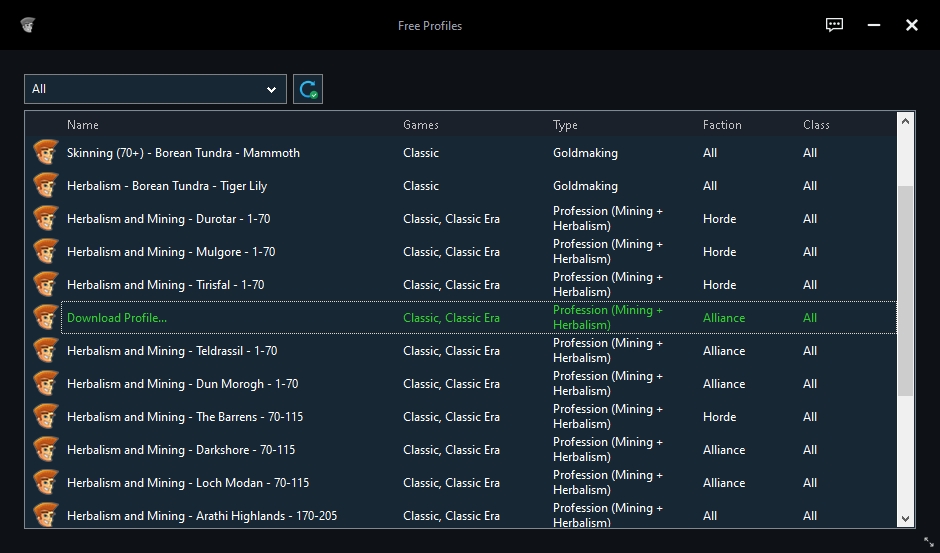Click the vertical scrollbar thumb
The image size is (940, 553).
[906, 290]
